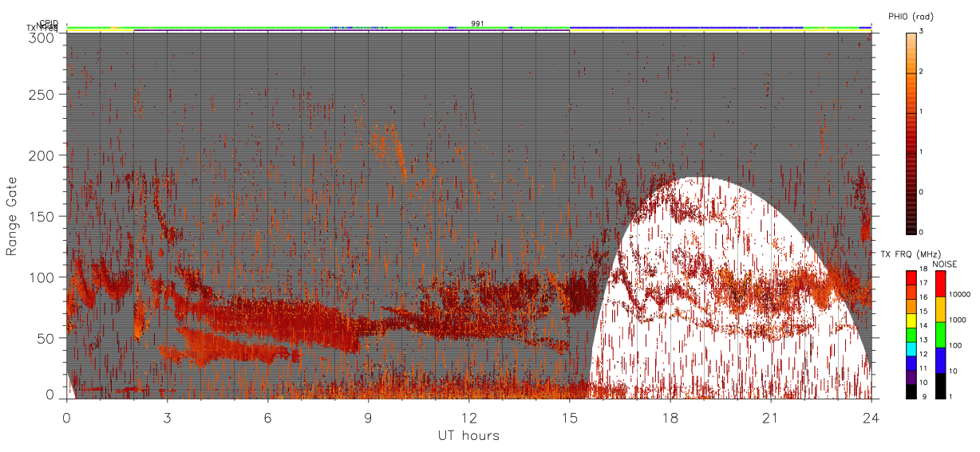This screenshot has width=980, height=452.
Task: Click the 'TX FRQ (MHz)' legend title
Action: 911,254
